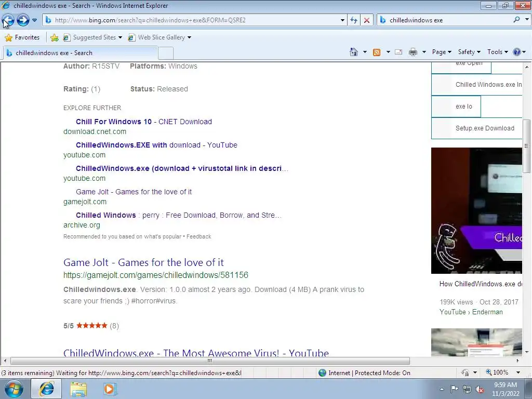Click the vertical scrollbar thumb
The height and width of the screenshot is (399, 532).
pos(527,146)
